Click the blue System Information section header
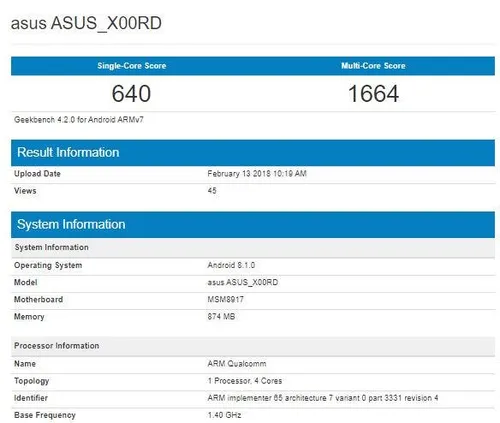Screen dimensions: 500x423 point(253,224)
